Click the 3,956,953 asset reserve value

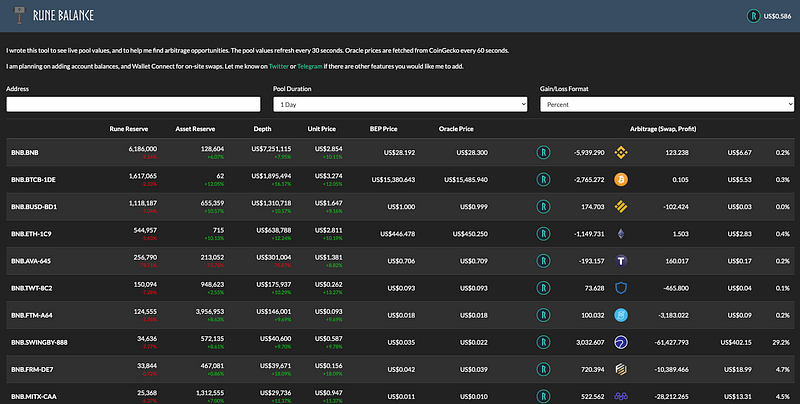pyautogui.click(x=209, y=311)
